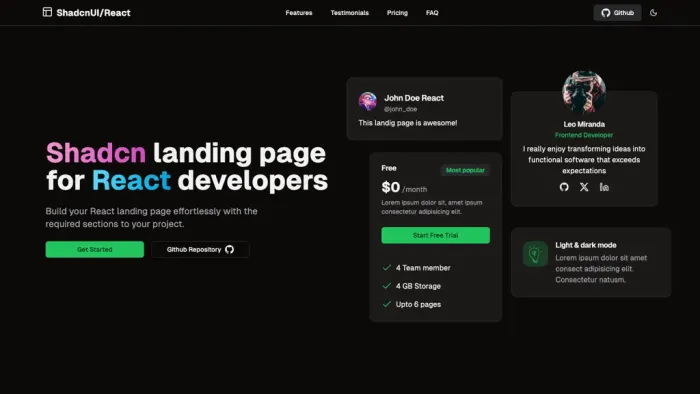
Task: Select the @john_doe handle
Action: [x=400, y=109]
